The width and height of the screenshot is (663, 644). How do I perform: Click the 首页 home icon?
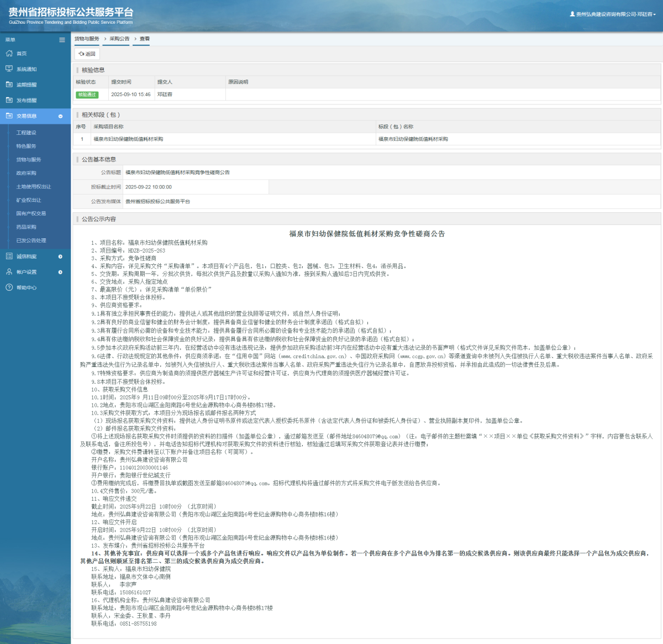[9, 54]
